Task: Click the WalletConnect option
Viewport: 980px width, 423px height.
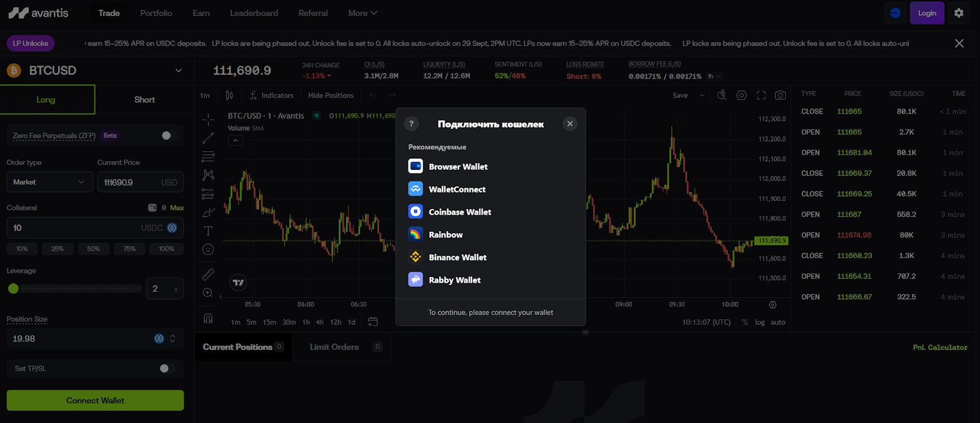Action: (456, 189)
